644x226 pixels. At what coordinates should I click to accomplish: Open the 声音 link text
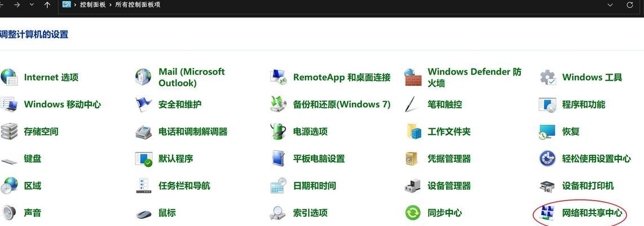tap(33, 213)
